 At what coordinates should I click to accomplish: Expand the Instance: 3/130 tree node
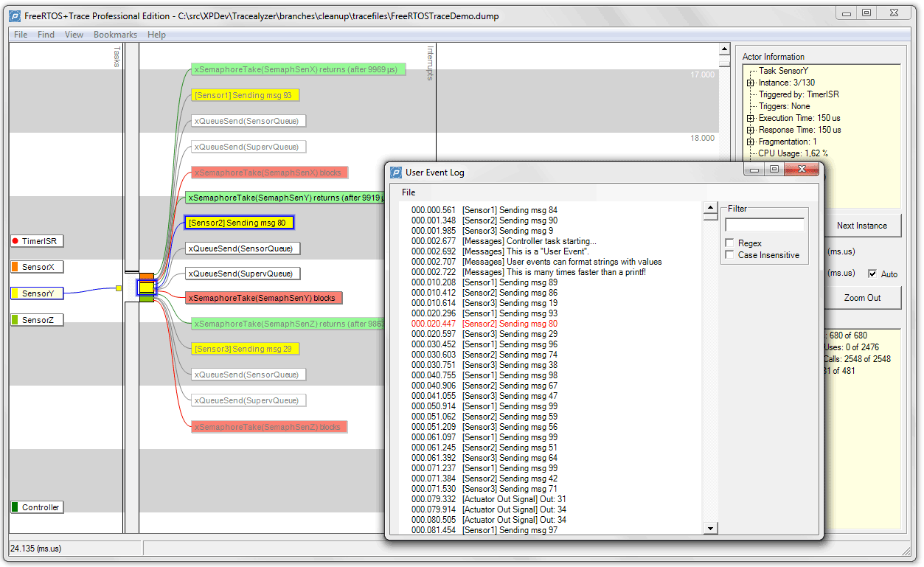(751, 83)
